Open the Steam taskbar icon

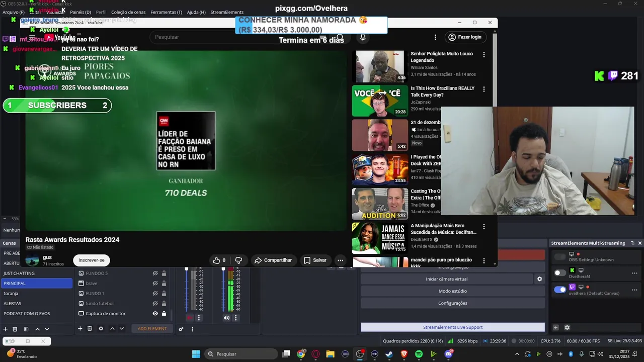point(389,354)
